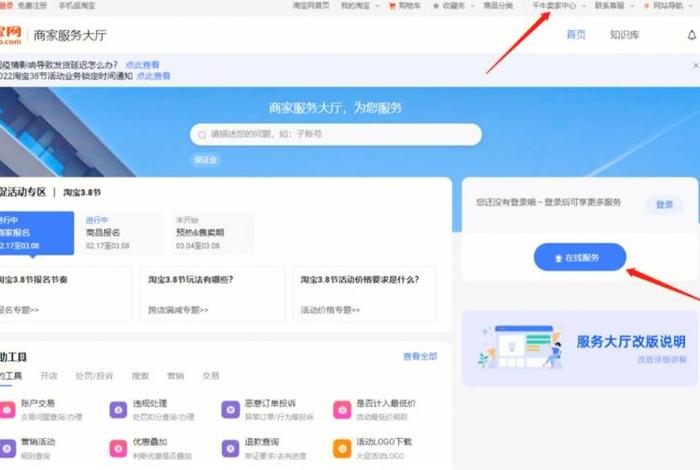Click the 商家服务大厅 header title

tap(70, 35)
